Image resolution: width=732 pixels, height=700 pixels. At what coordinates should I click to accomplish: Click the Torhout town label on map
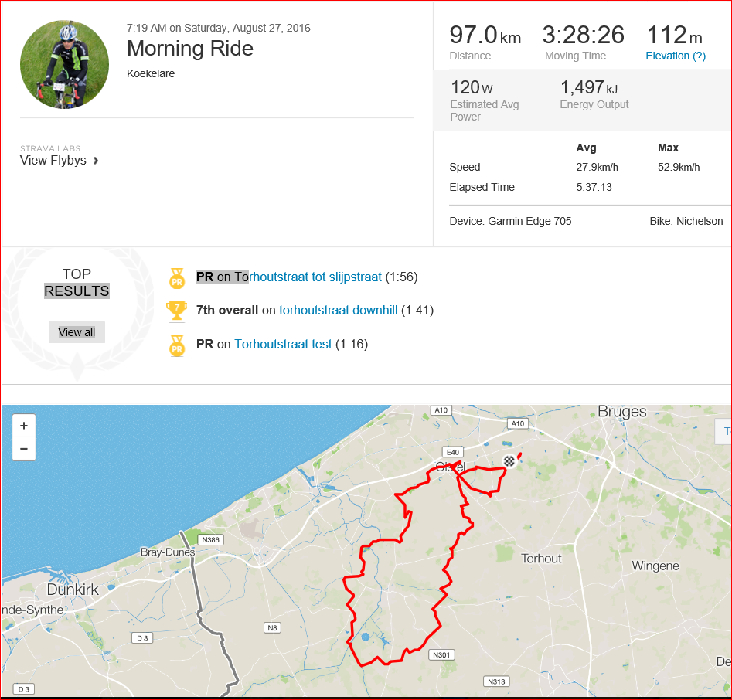point(541,559)
